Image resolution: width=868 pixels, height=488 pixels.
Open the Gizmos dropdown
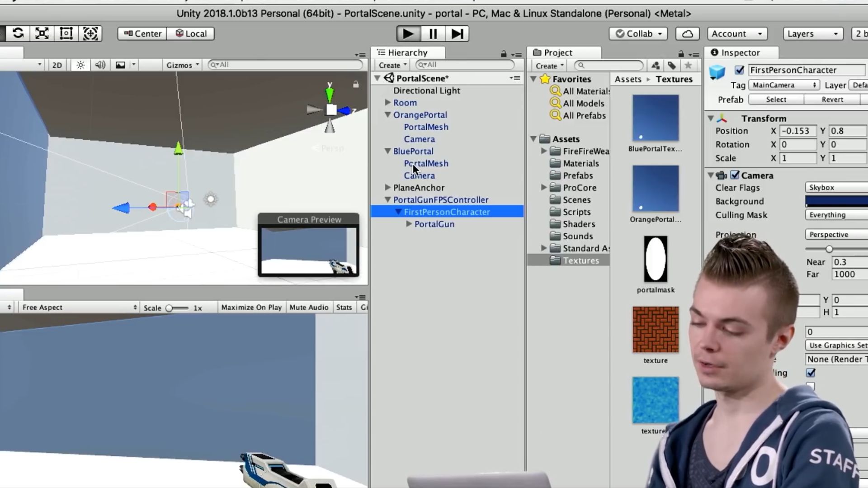(183, 65)
